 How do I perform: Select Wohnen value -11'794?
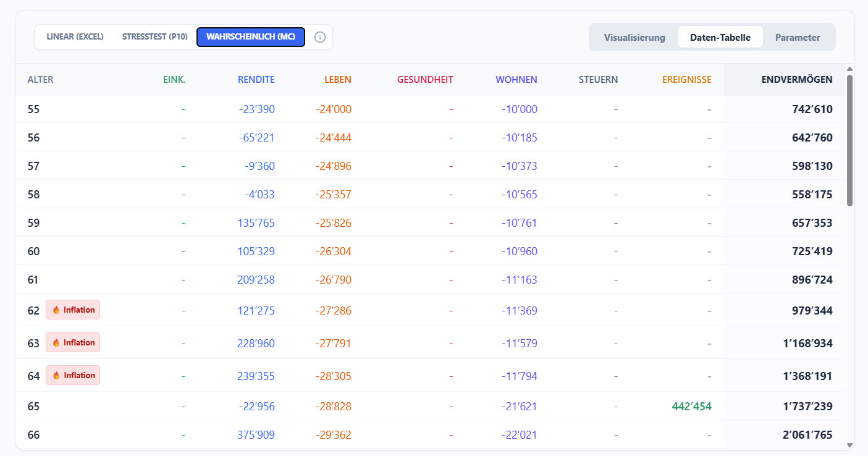coord(520,376)
